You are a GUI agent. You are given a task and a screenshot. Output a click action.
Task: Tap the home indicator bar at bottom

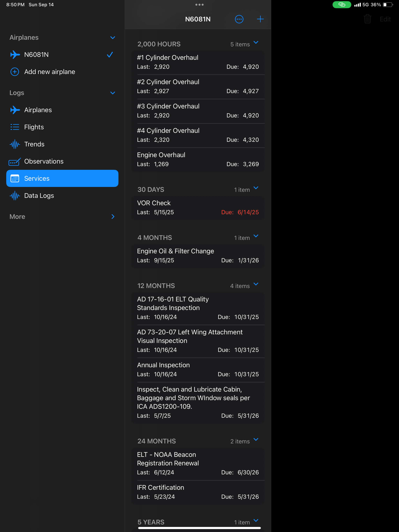click(199, 528)
